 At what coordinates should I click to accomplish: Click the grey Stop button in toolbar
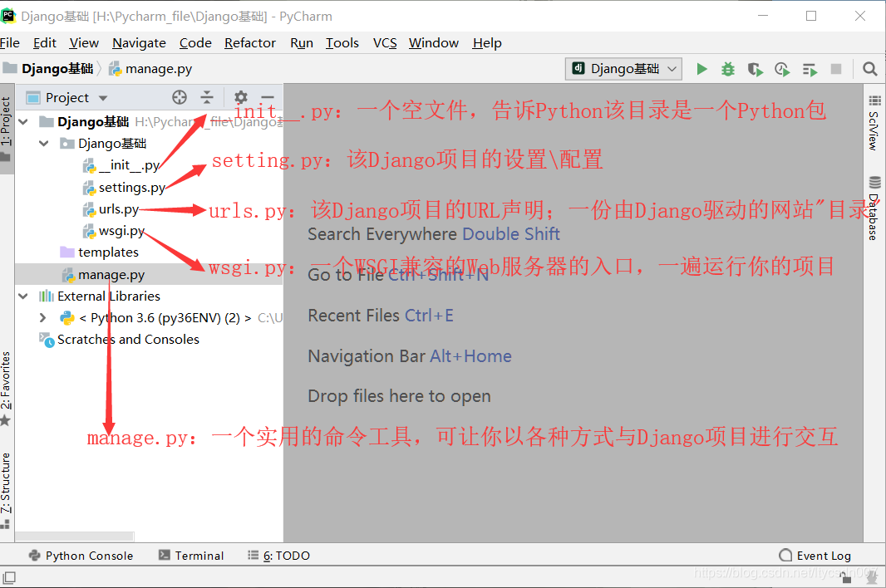coord(836,69)
